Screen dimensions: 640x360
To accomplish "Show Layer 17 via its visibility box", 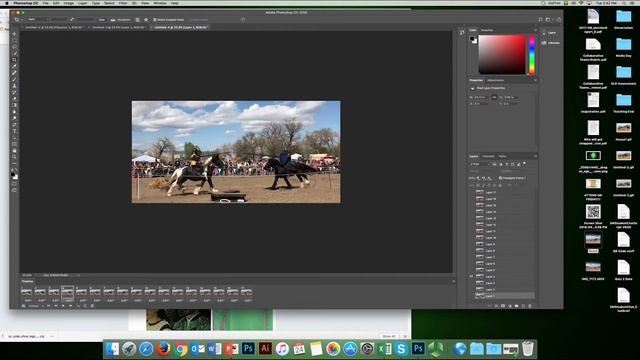I will pos(471,193).
